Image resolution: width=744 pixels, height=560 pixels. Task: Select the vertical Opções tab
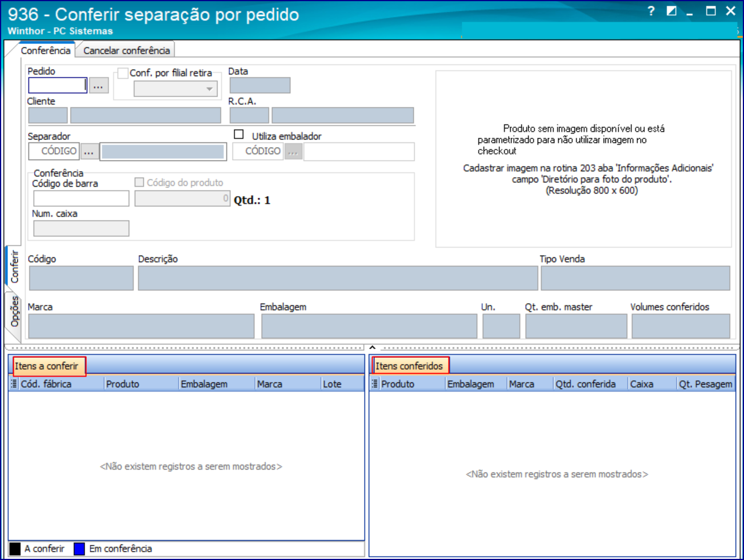(x=14, y=312)
